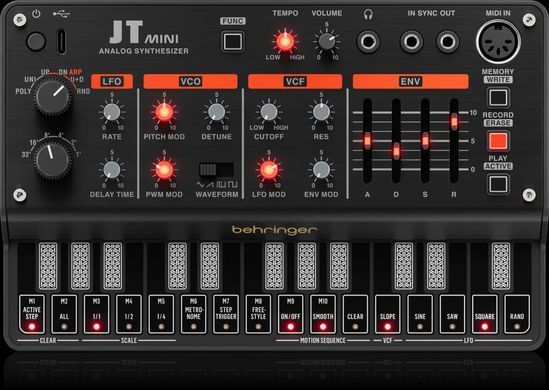Toggle the M7 STEP TRIGGER key
Viewport: 549px width, 390px height.
[x=226, y=314]
